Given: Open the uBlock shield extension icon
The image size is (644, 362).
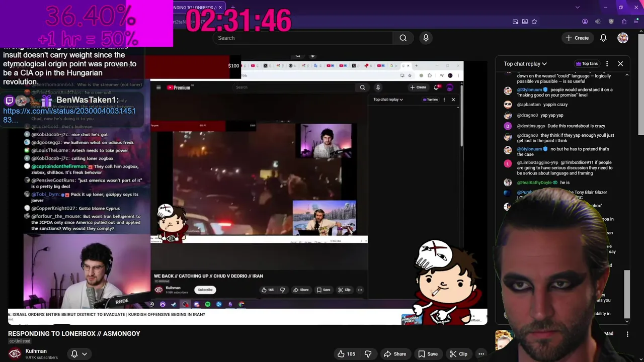Looking at the screenshot, I should [611, 22].
